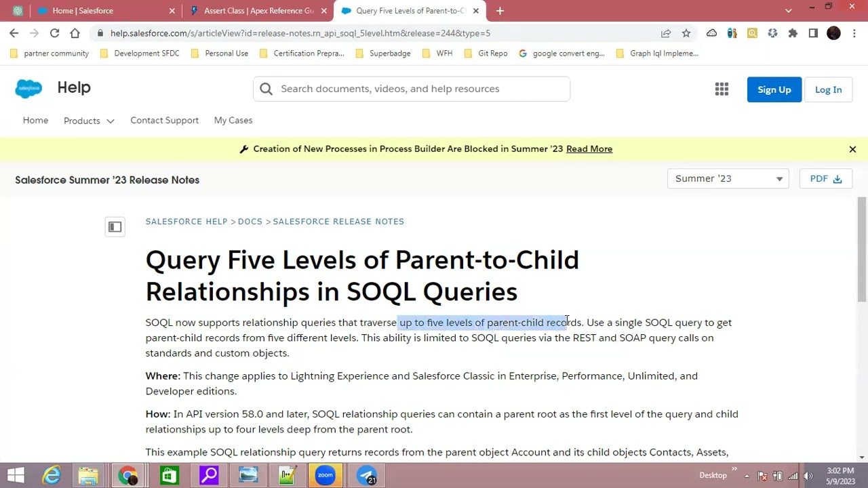The image size is (868, 488).
Task: Open Superbadge bookmark folder
Action: [383, 54]
